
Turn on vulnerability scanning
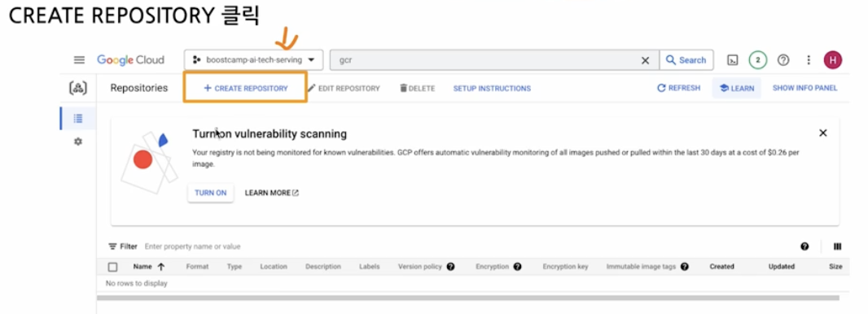[x=210, y=193]
